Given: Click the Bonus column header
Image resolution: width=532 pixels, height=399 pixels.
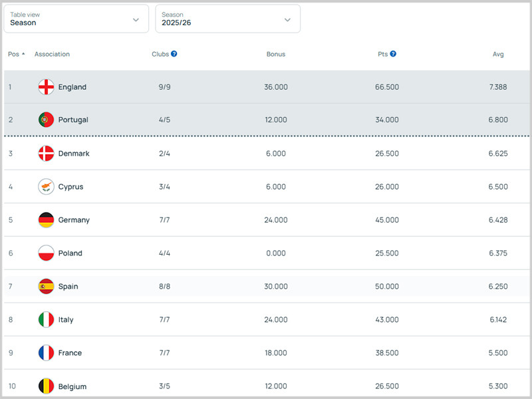Looking at the screenshot, I should pos(275,55).
